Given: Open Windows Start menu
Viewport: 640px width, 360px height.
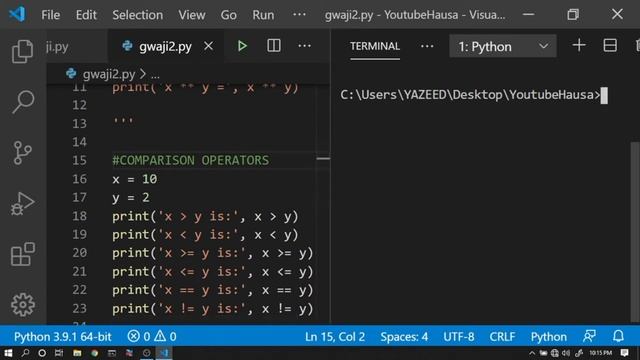Looking at the screenshot, I should tap(8, 353).
